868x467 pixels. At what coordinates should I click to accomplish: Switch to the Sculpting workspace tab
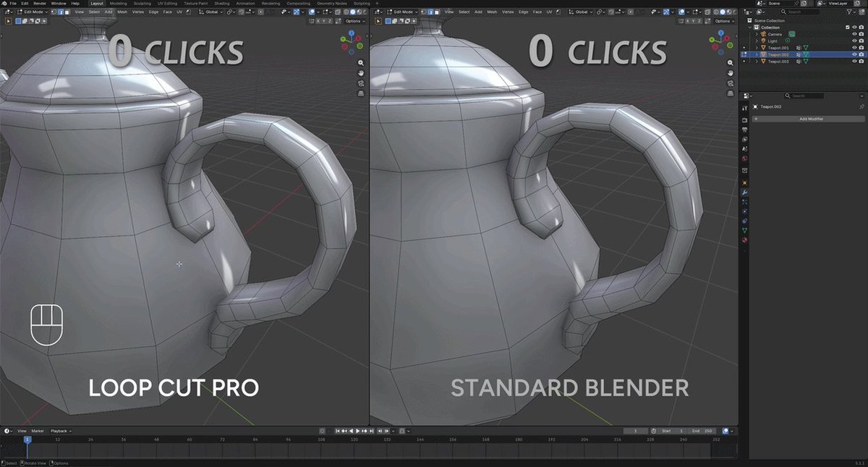(x=142, y=3)
